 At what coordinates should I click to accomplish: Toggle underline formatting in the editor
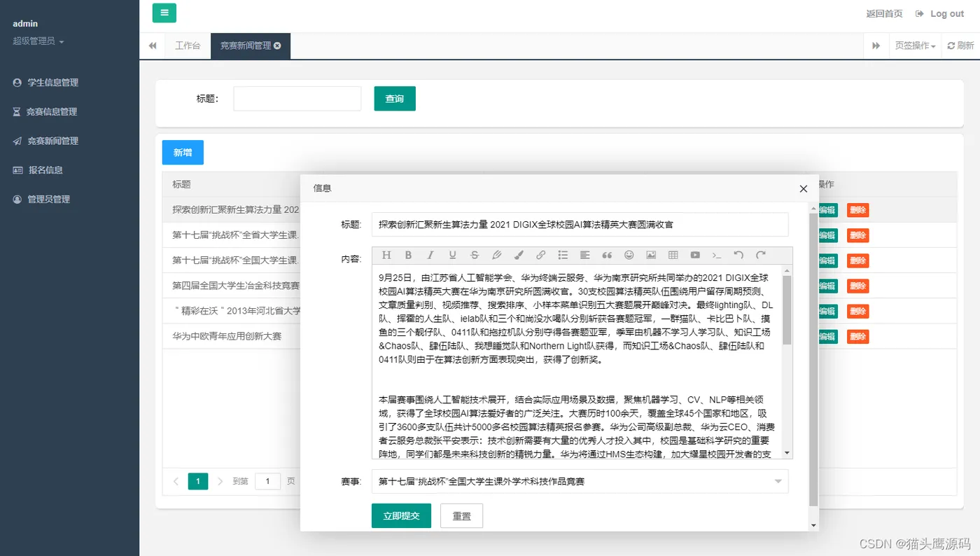[x=452, y=255]
